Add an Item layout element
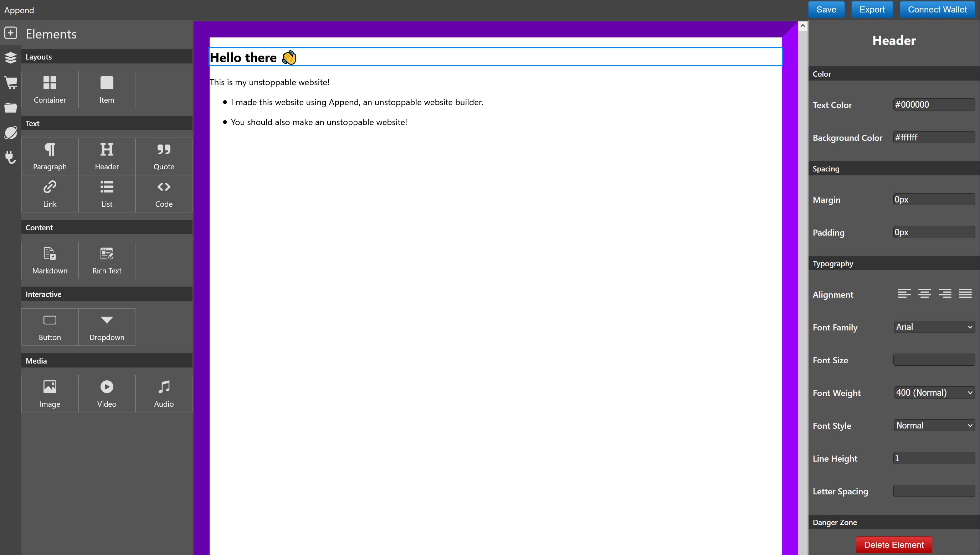Screen dimensions: 980x555 tap(107, 89)
